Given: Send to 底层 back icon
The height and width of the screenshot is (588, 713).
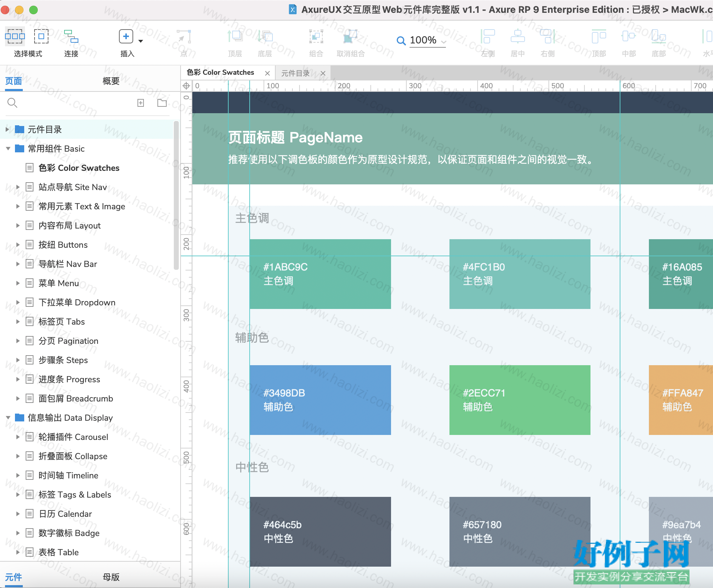Looking at the screenshot, I should (x=265, y=36).
